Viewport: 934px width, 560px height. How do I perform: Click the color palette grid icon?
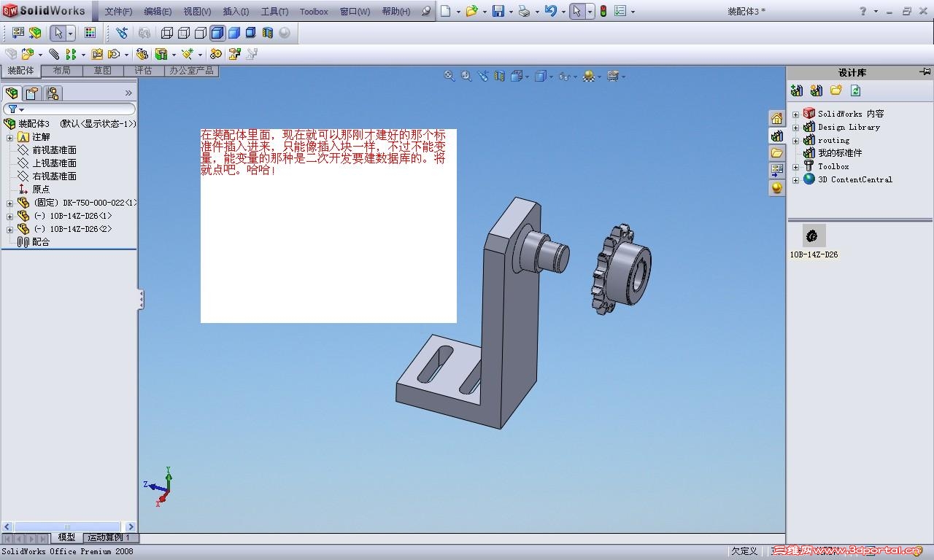[90, 33]
